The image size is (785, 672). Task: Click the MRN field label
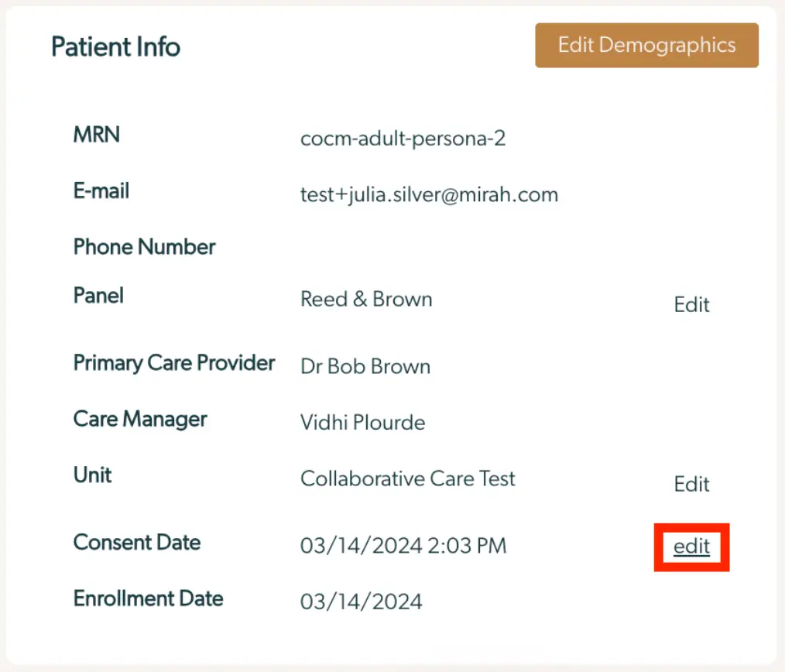[96, 134]
